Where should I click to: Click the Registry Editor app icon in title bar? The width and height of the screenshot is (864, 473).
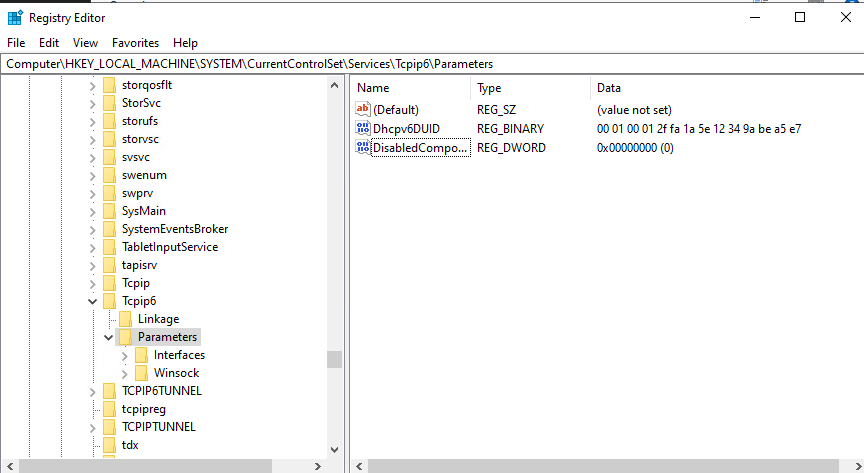click(15, 17)
